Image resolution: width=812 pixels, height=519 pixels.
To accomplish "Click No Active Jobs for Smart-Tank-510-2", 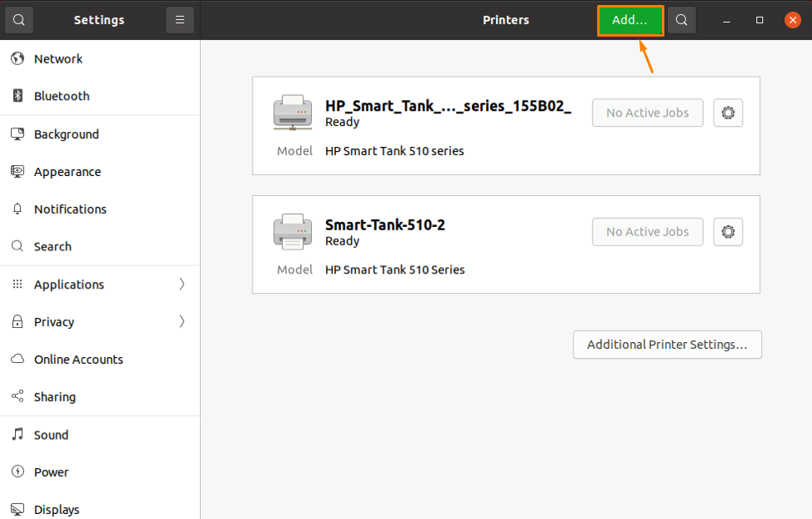I will (x=647, y=232).
